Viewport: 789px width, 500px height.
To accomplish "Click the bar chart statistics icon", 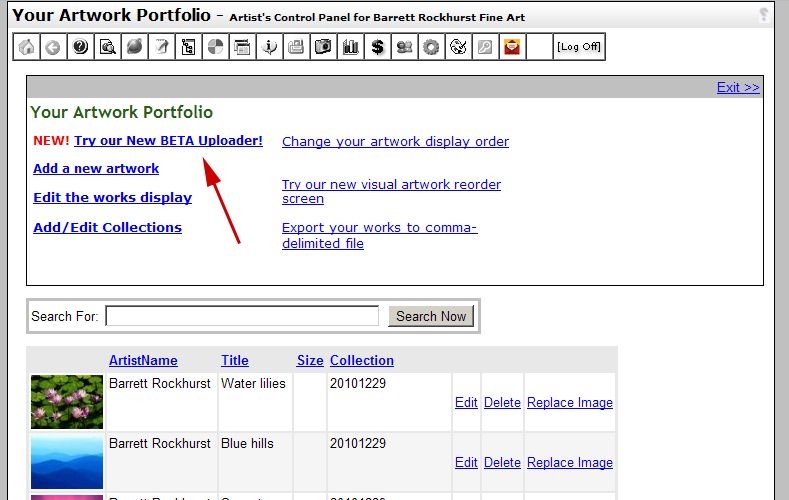I will click(x=351, y=47).
